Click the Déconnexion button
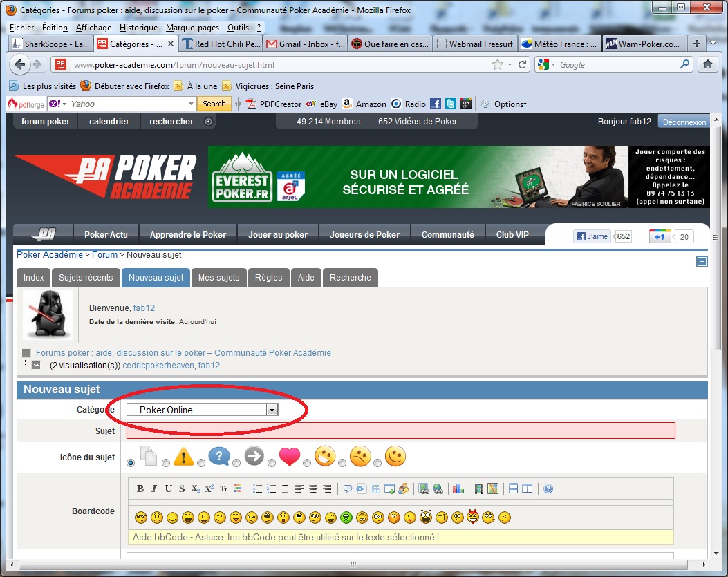 [684, 122]
